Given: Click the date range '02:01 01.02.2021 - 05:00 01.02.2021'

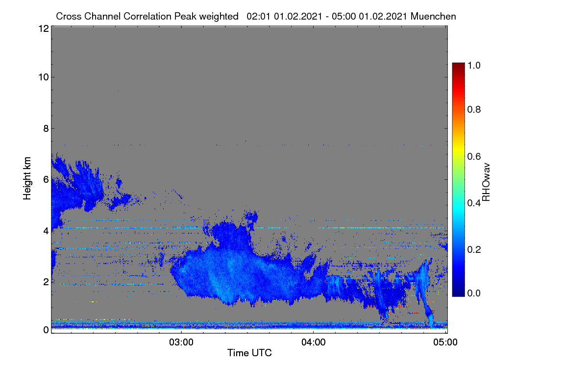Looking at the screenshot, I should (x=327, y=16).
